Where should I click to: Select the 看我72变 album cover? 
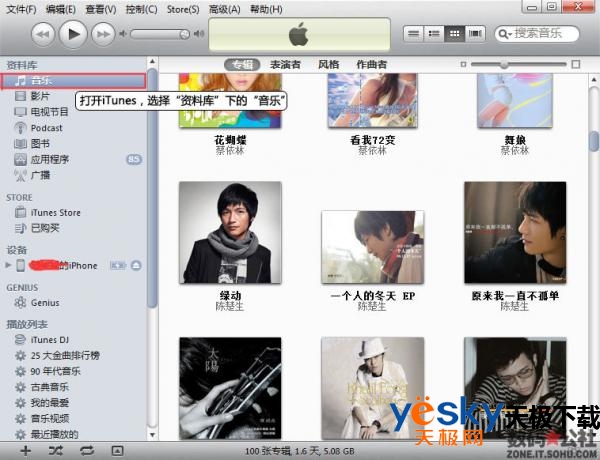point(372,101)
